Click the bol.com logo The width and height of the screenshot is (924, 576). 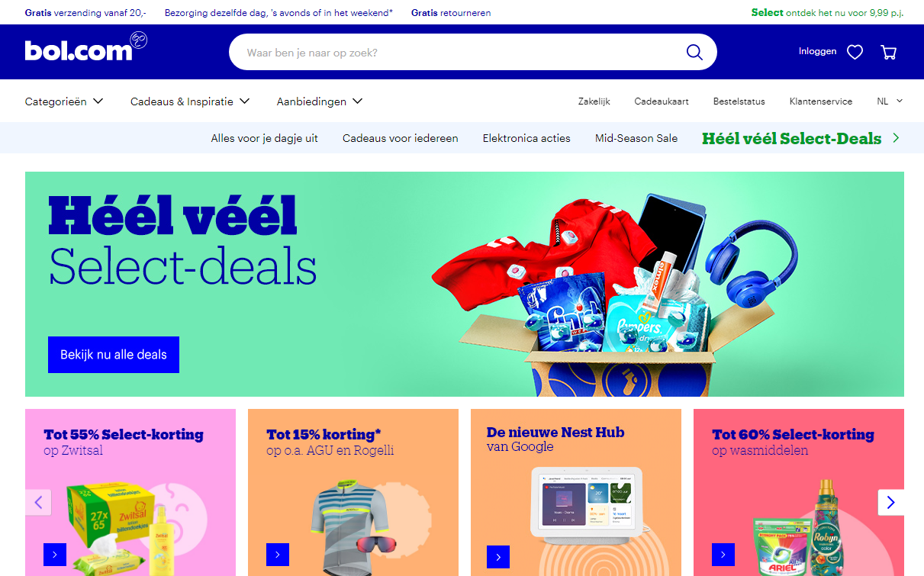[x=85, y=48]
